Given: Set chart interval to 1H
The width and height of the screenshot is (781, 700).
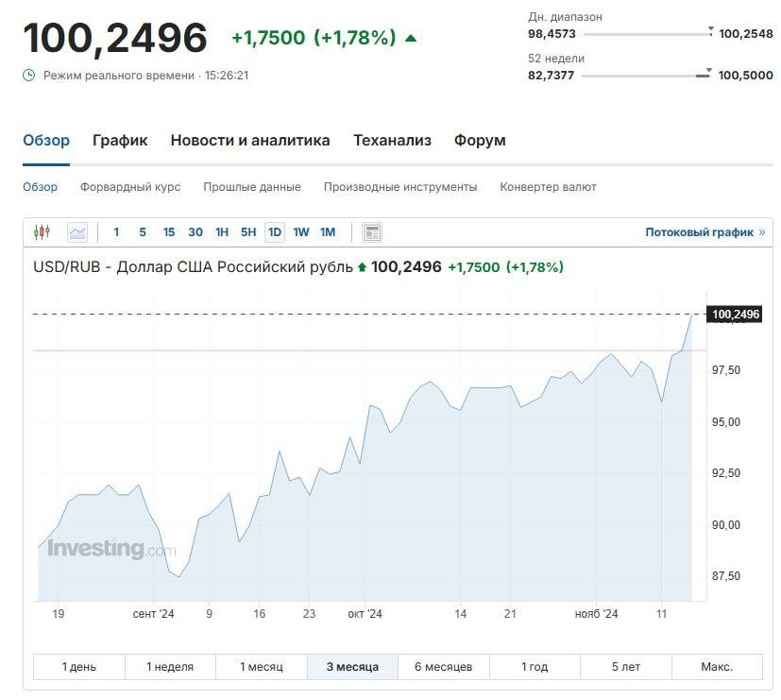Looking at the screenshot, I should click(x=222, y=232).
